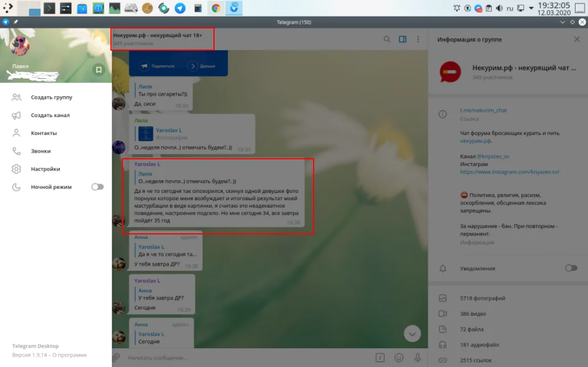Open некурим.рф link in description
The image size is (588, 367).
click(x=475, y=141)
